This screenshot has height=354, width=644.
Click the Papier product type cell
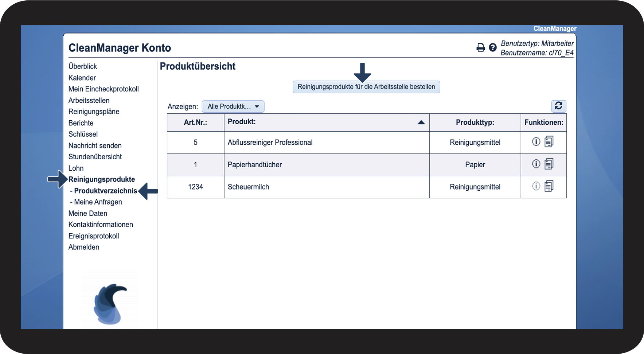click(475, 165)
